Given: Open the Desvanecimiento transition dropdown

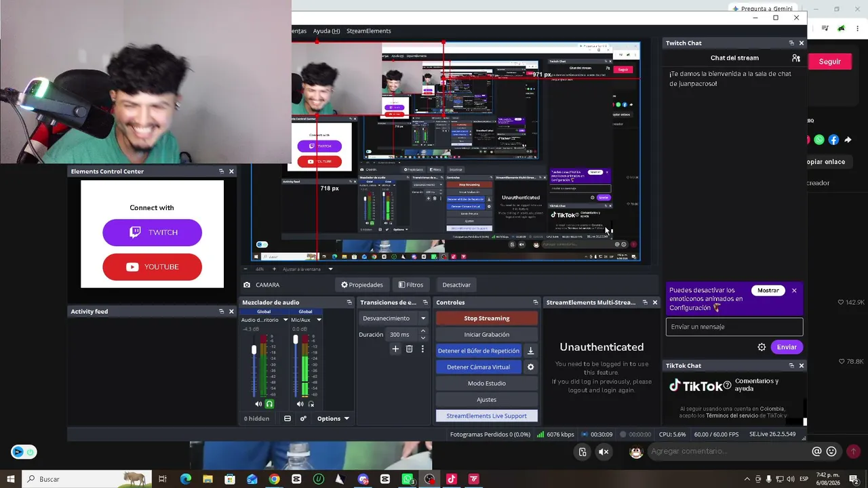Looking at the screenshot, I should pos(394,319).
